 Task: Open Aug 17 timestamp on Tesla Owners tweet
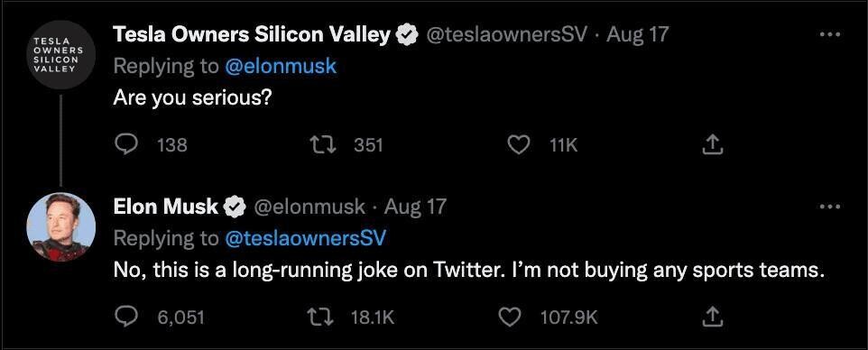638,35
